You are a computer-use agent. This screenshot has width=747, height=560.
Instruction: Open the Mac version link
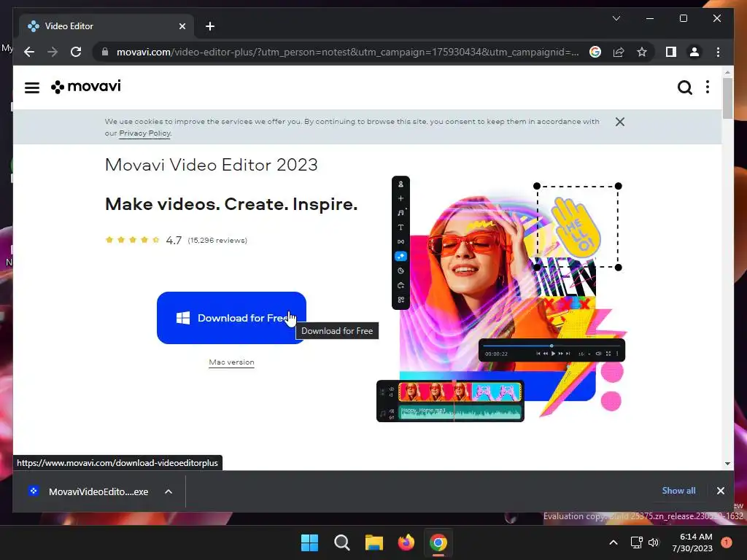coord(231,362)
